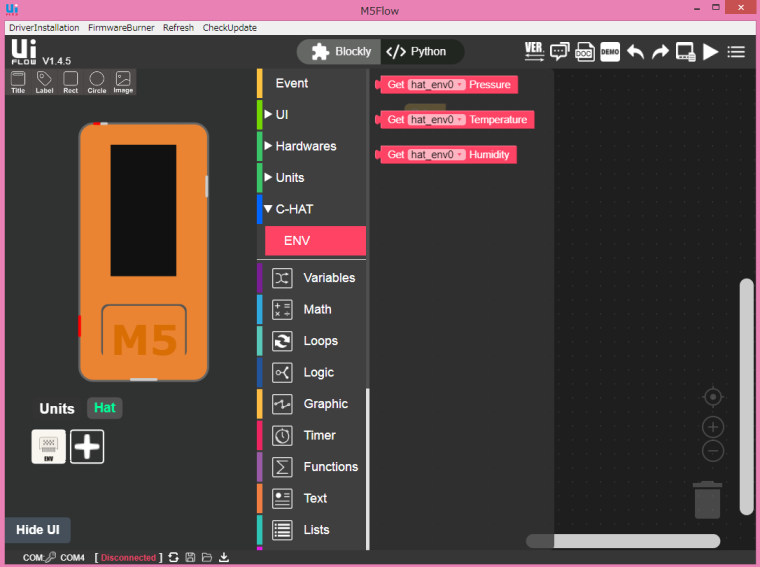Open the DEMO examples icon
Image resolution: width=760 pixels, height=567 pixels.
tap(610, 52)
